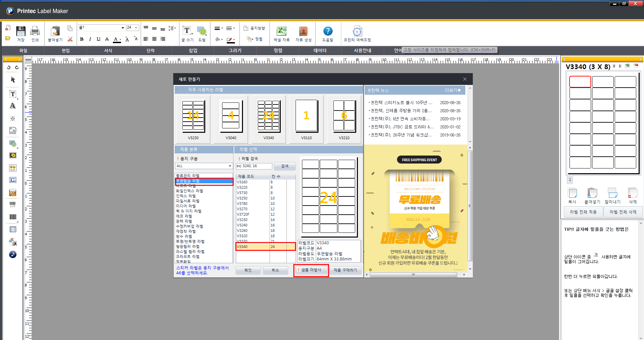Click the 제품 구매하기 button

tap(345, 270)
